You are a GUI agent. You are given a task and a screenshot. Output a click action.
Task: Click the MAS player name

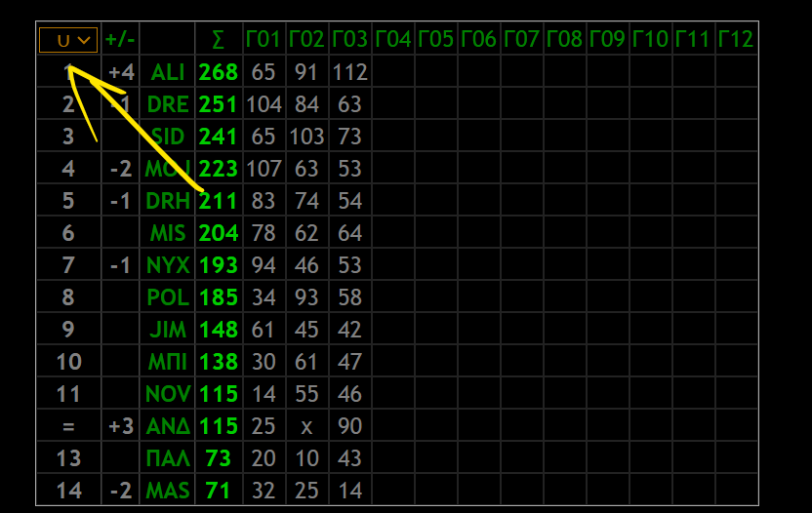168,491
